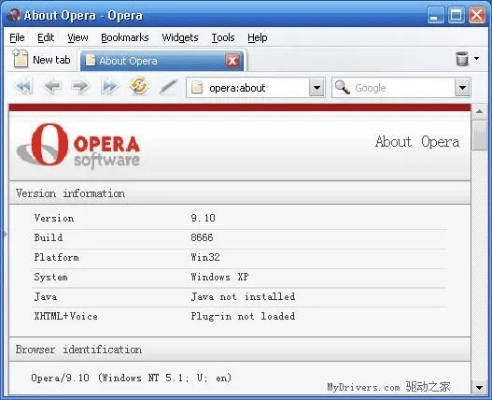Click the Fast Forward icon

point(110,87)
